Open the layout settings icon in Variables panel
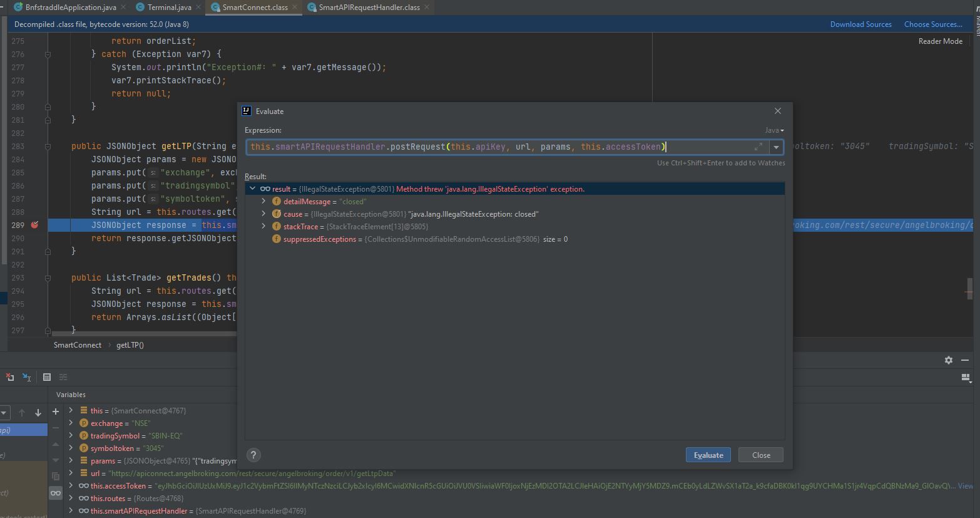The height and width of the screenshot is (518, 980). [x=965, y=377]
